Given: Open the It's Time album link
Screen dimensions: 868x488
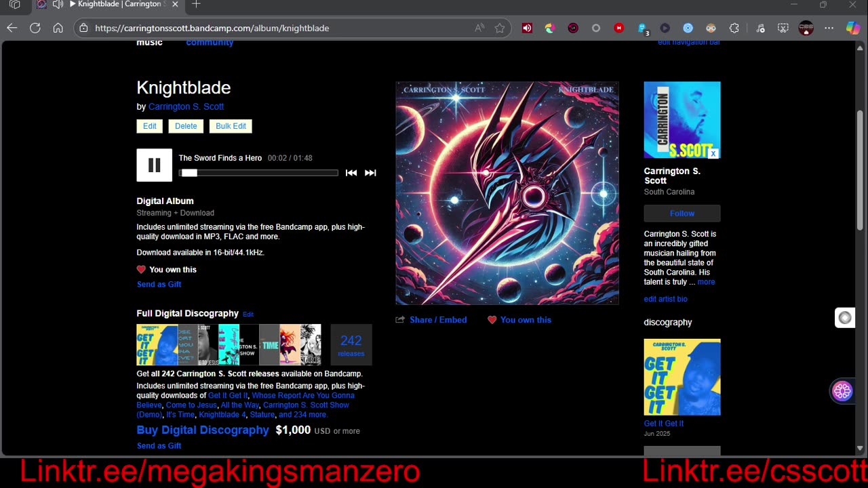Looking at the screenshot, I should pos(180,415).
